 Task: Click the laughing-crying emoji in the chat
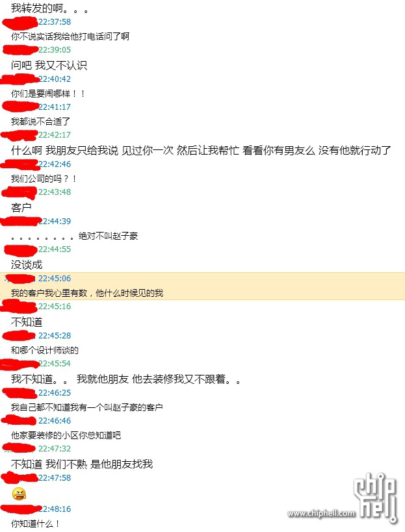(x=19, y=494)
